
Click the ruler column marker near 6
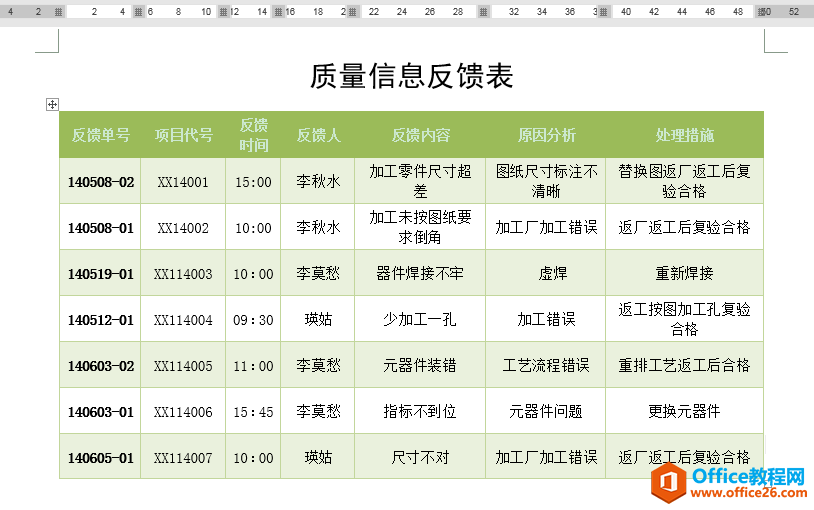click(139, 11)
